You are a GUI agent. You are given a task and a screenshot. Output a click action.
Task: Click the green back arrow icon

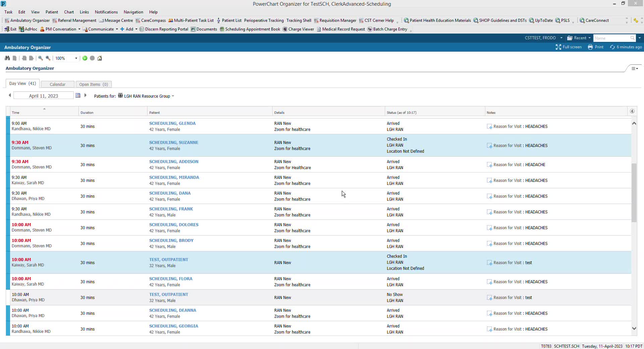85,58
